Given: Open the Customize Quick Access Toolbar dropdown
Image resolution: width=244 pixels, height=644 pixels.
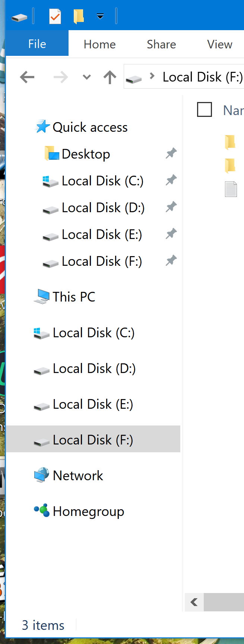Looking at the screenshot, I should coord(100,16).
